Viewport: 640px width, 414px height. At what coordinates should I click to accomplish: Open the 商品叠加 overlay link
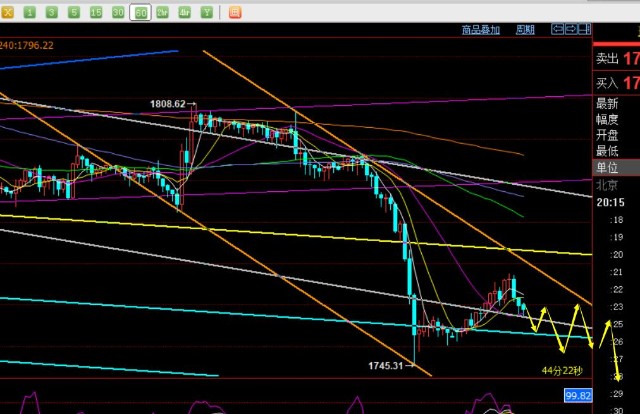coord(482,30)
